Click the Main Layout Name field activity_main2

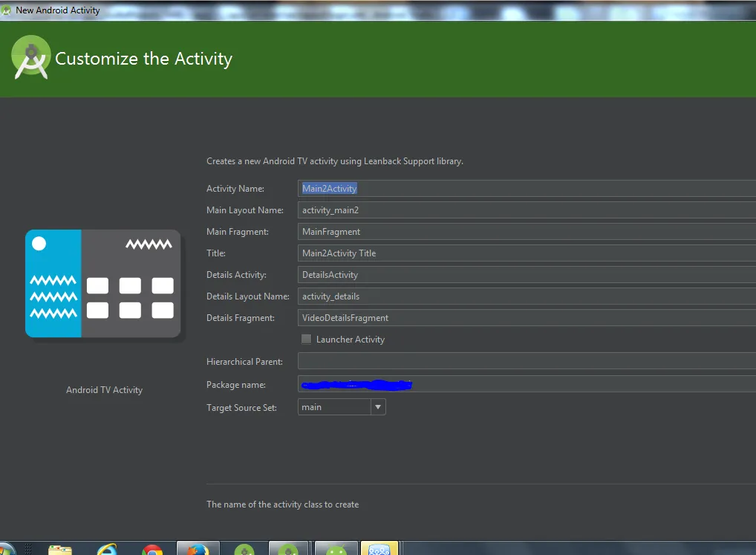pyautogui.click(x=527, y=210)
